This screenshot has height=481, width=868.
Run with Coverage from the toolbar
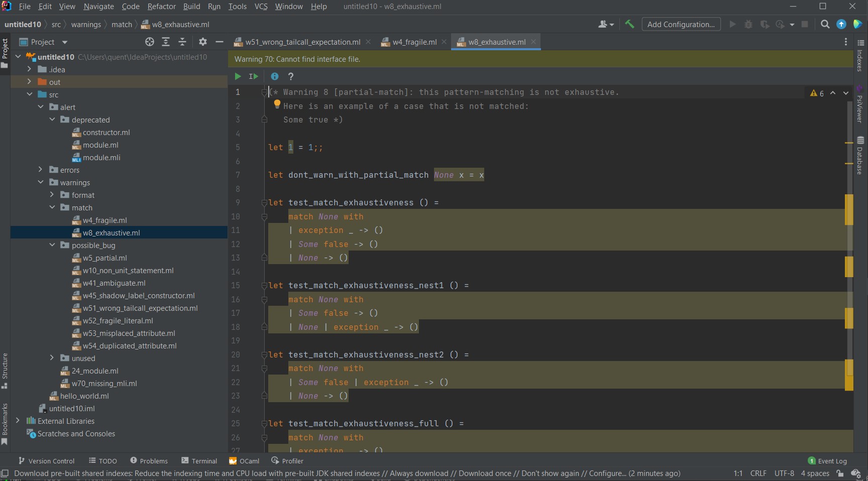click(765, 24)
